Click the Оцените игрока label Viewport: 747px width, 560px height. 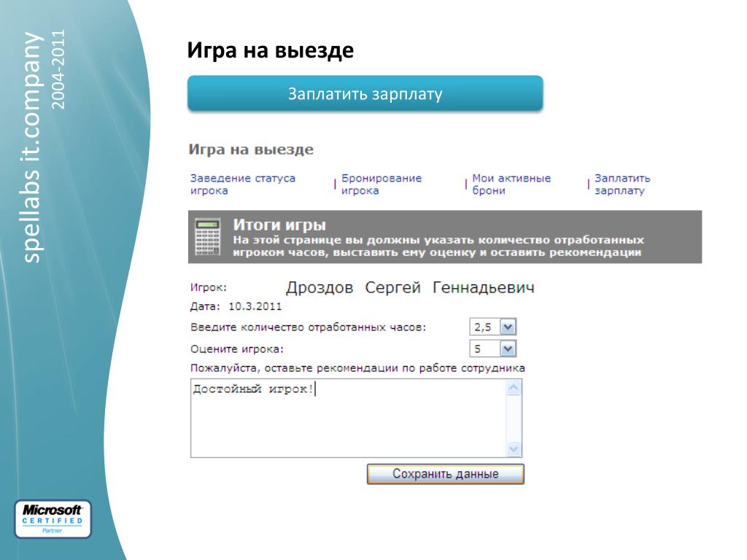point(237,349)
